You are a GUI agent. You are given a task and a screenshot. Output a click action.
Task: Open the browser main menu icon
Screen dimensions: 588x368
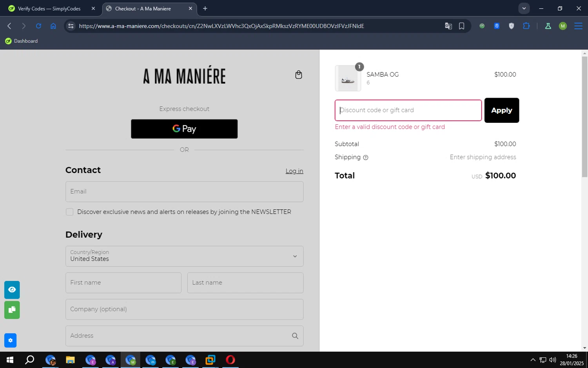[x=578, y=26]
